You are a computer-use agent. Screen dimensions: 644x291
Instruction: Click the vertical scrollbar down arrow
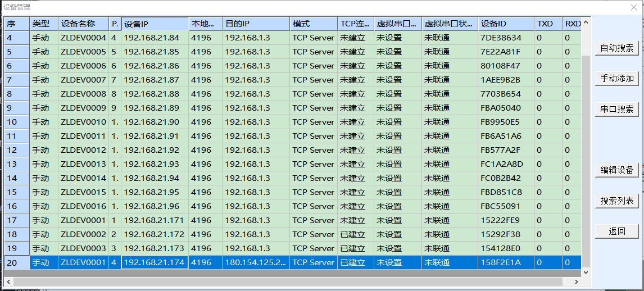point(586,272)
